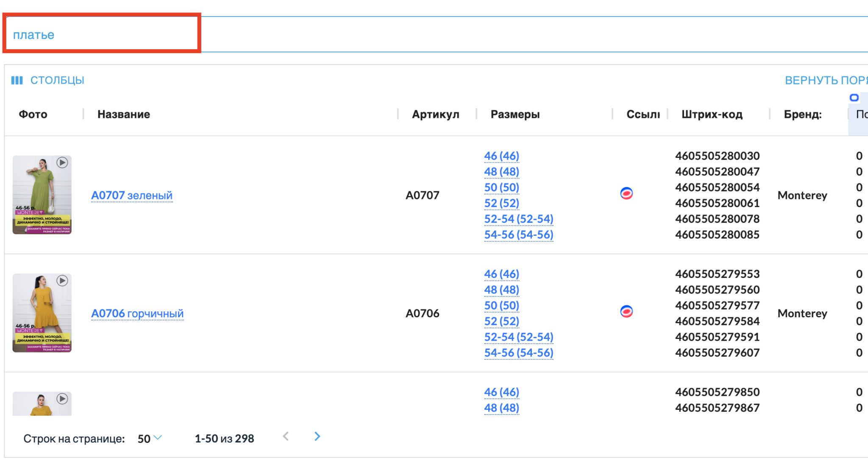Viewport: 868px width, 459px height.
Task: Click the Штрих-код column header
Action: coord(712,114)
